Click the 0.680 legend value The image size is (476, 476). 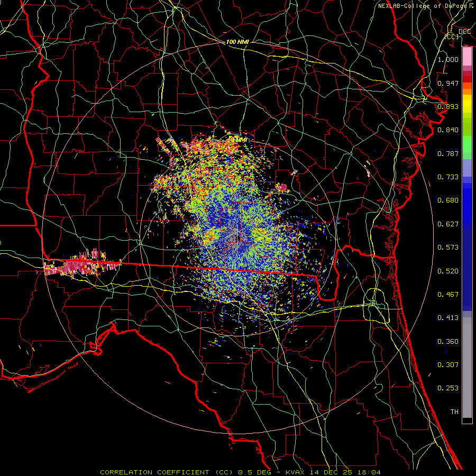[x=448, y=200]
